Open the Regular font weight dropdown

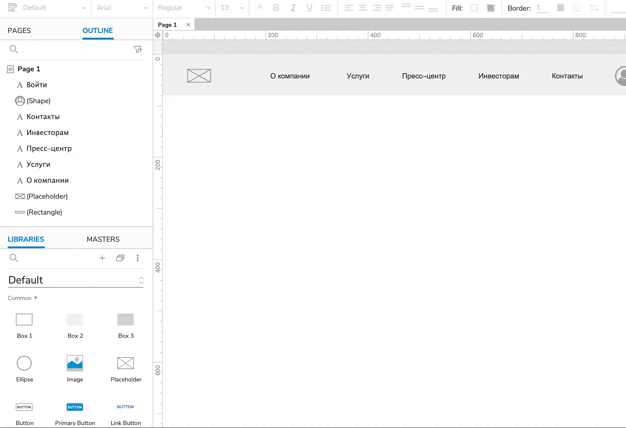coord(184,8)
